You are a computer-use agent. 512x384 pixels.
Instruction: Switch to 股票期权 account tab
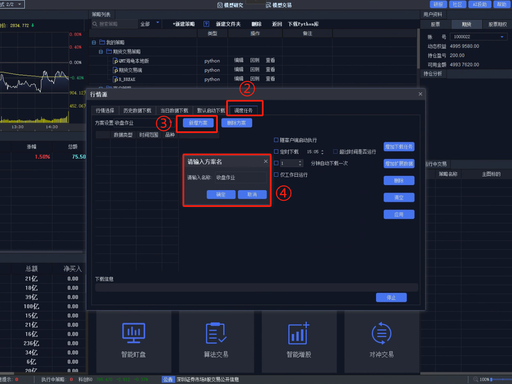pyautogui.click(x=497, y=24)
